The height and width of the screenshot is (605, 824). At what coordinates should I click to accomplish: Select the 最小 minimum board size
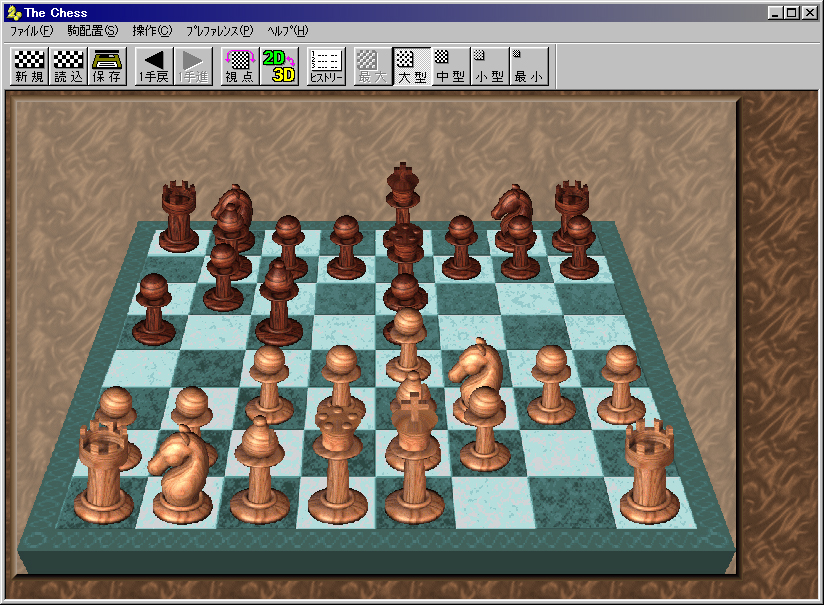[x=528, y=66]
